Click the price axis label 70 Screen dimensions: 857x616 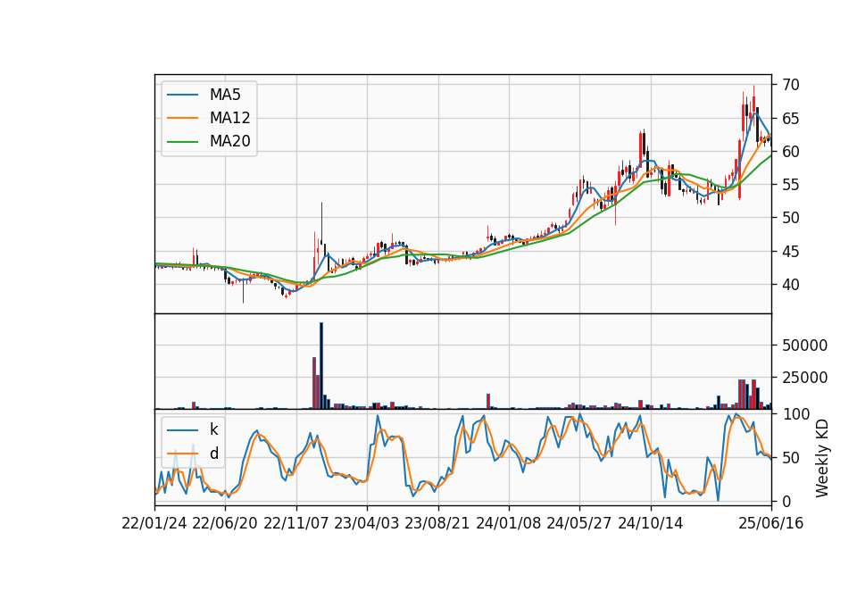(790, 85)
